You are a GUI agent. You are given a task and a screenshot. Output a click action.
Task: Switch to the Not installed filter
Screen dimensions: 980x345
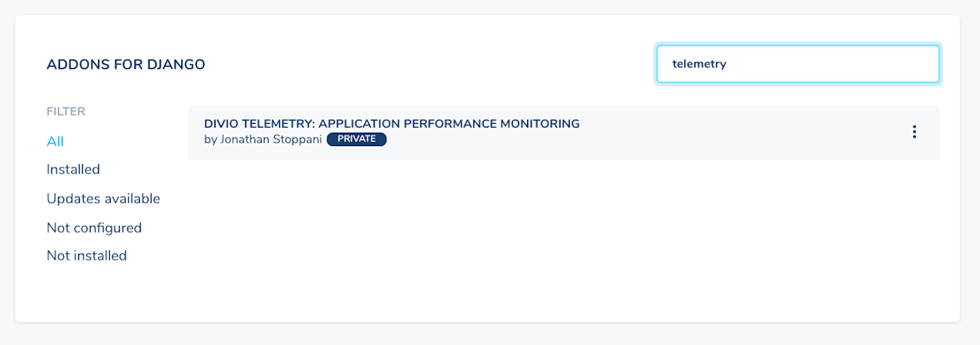pos(87,256)
